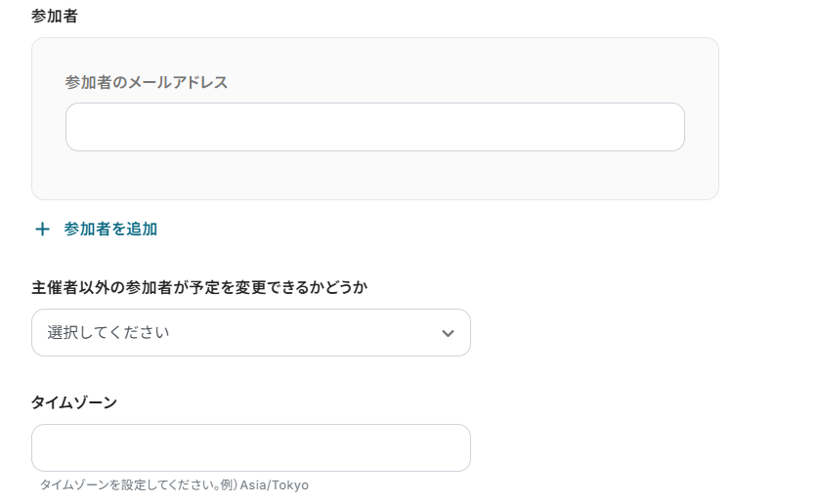Click the 参加者 section heading
Image resolution: width=819 pixels, height=504 pixels.
(x=53, y=15)
